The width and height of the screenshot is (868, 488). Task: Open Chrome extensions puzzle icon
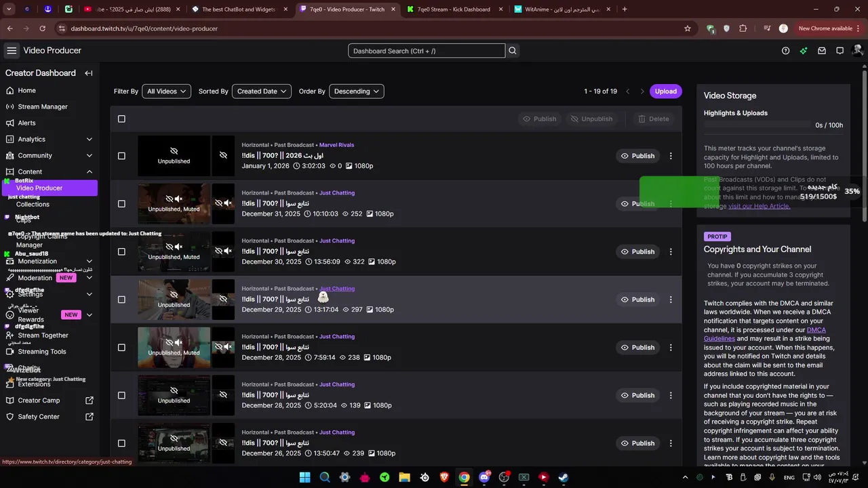(x=743, y=28)
